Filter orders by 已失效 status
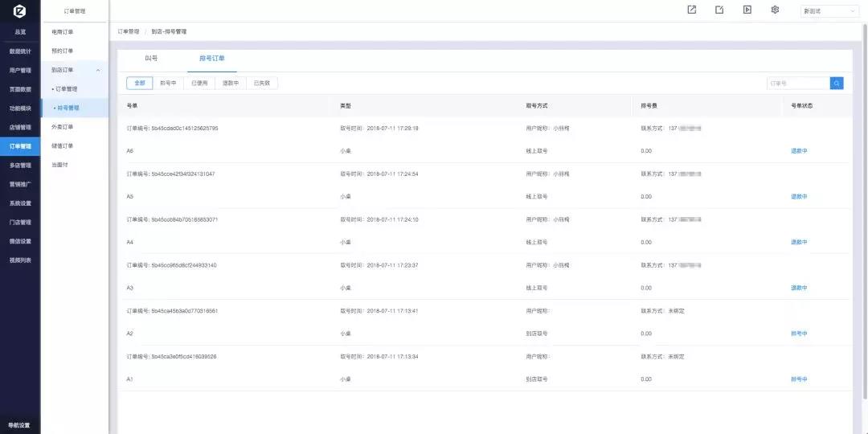The width and height of the screenshot is (868, 434). click(262, 83)
